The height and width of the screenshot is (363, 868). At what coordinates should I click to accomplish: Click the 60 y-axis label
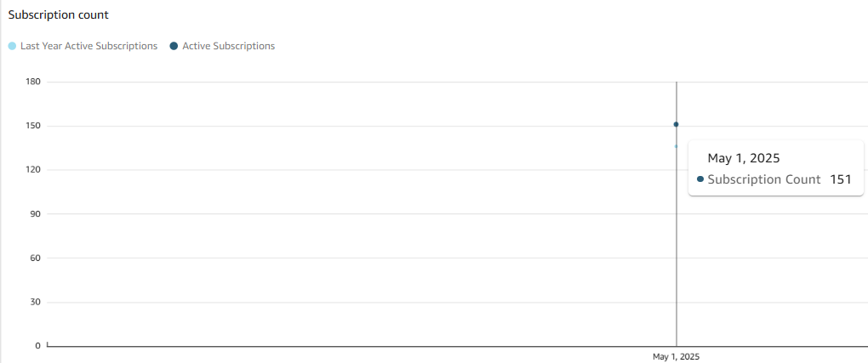click(36, 258)
